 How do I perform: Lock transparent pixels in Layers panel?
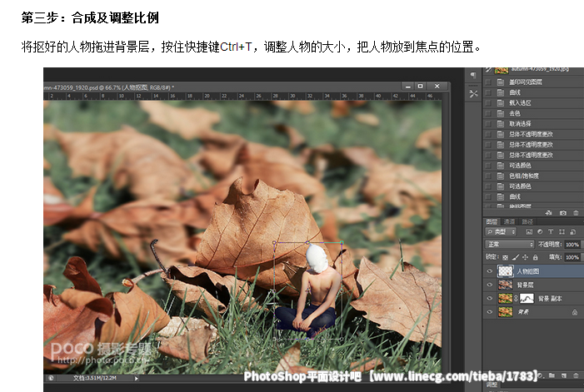[x=505, y=257]
